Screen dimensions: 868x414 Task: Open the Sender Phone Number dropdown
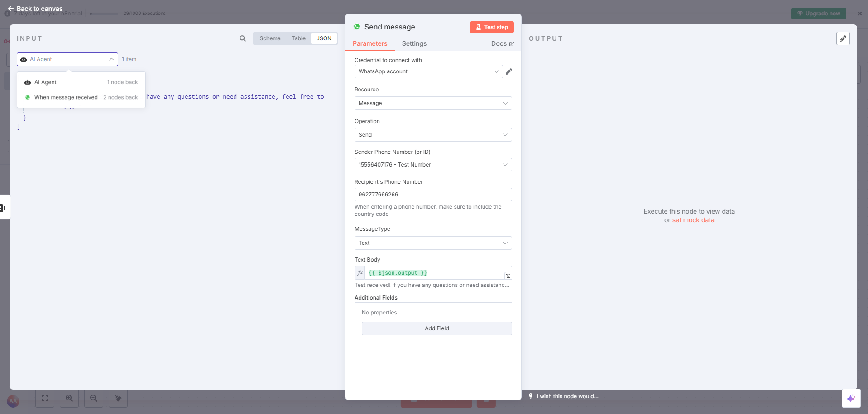point(433,165)
